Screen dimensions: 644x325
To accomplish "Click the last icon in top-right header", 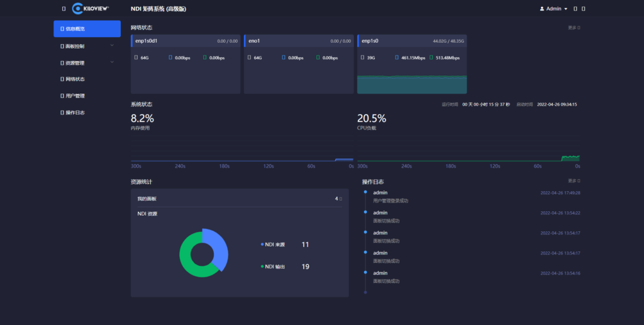I will coord(583,9).
